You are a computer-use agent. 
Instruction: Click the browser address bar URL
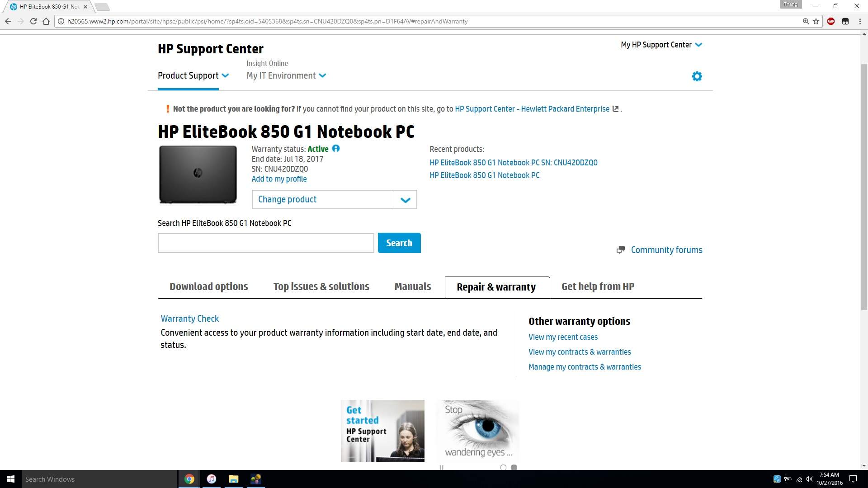tap(267, 21)
